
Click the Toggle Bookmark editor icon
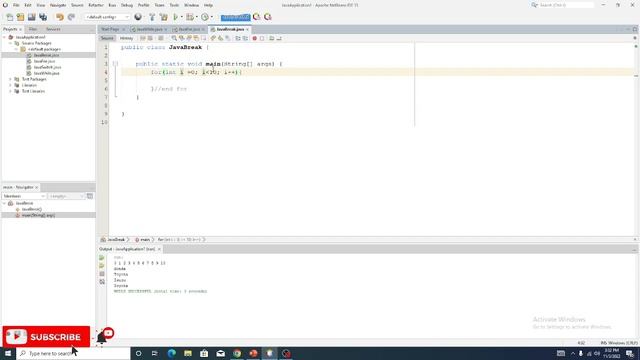(228, 38)
